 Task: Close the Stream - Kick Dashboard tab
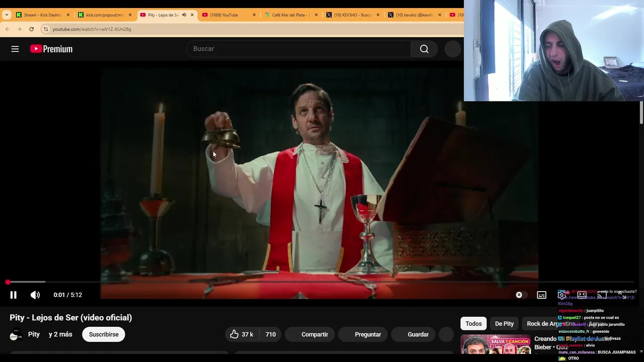tap(68, 15)
